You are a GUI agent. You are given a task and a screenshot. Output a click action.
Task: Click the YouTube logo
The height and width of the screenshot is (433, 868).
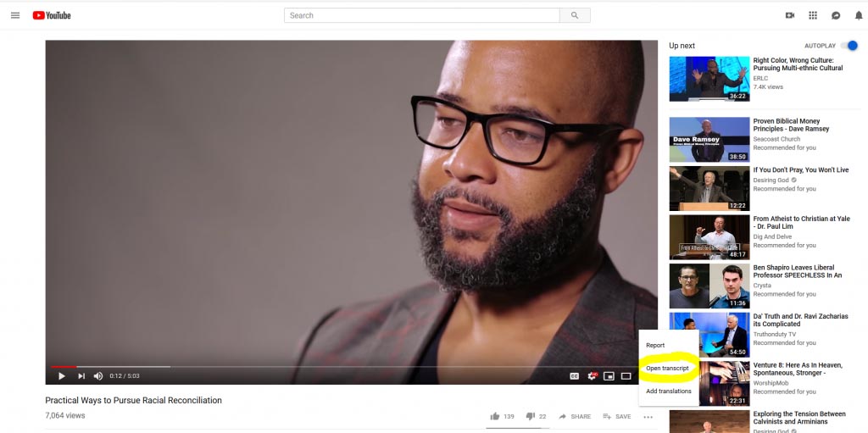click(52, 15)
